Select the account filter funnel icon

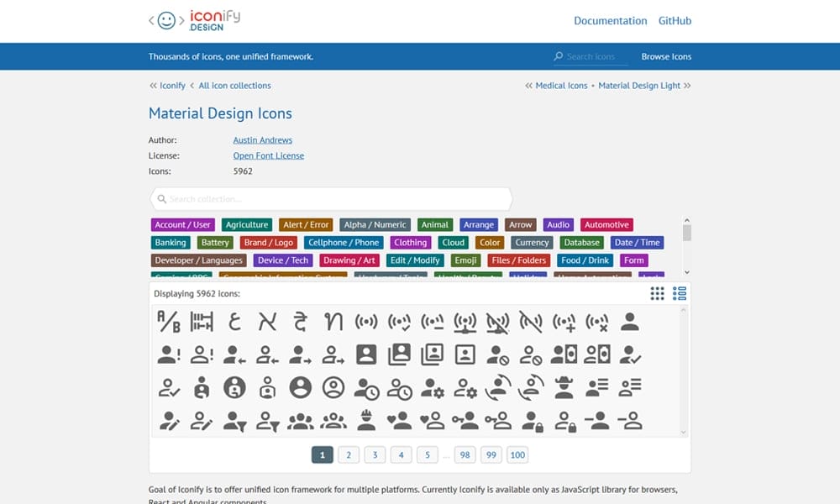pyautogui.click(x=234, y=422)
